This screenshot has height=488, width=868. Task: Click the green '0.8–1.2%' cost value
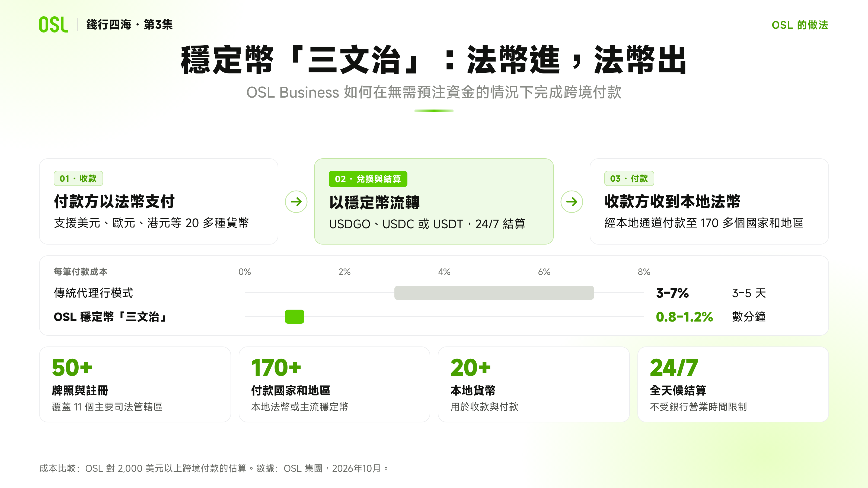coord(684,317)
